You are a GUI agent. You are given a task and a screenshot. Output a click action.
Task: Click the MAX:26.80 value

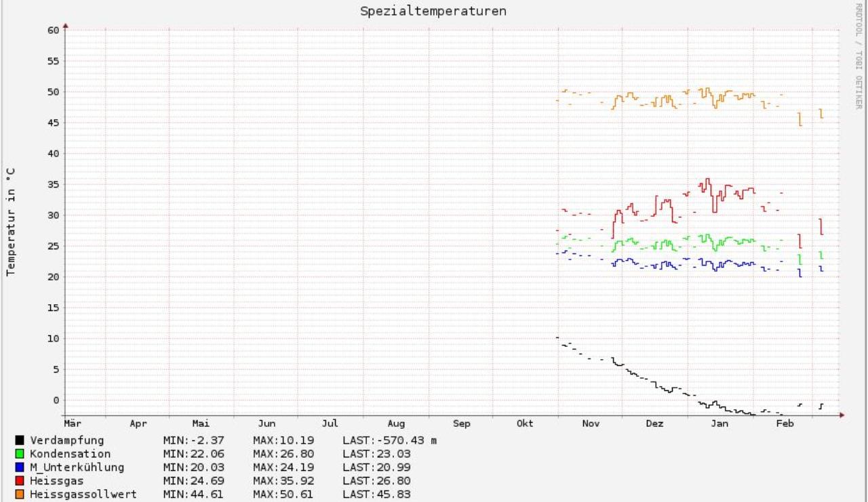pos(283,454)
